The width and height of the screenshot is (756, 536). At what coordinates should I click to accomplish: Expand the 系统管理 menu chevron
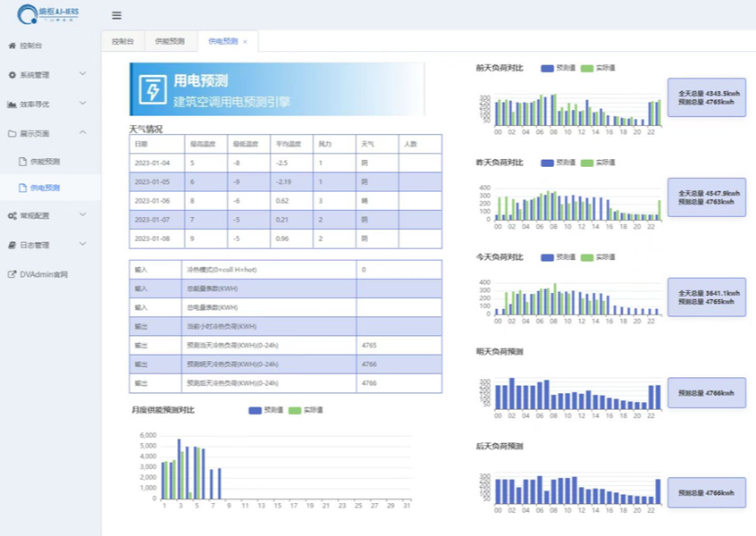(82, 74)
